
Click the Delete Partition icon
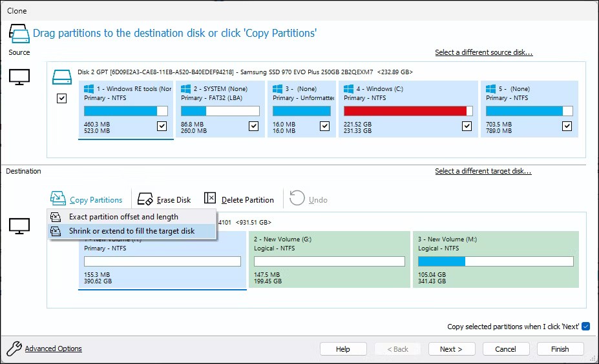(210, 199)
